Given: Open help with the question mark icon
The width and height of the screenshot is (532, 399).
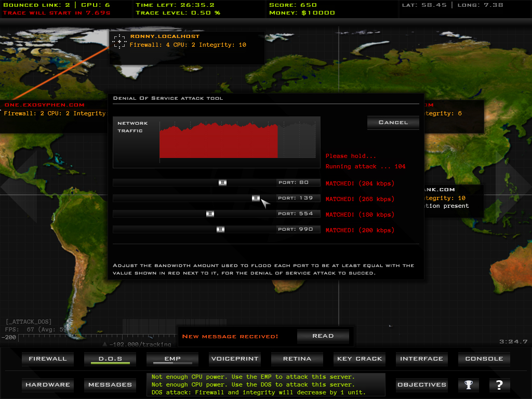Looking at the screenshot, I should [x=499, y=385].
